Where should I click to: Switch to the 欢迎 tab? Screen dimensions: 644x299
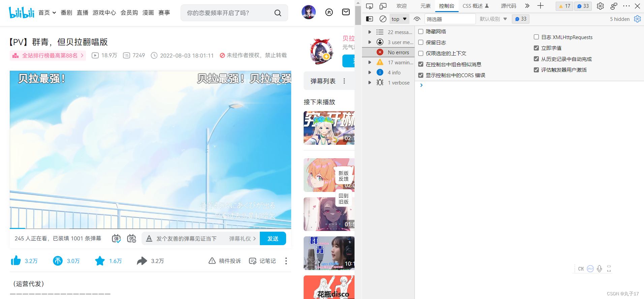402,6
